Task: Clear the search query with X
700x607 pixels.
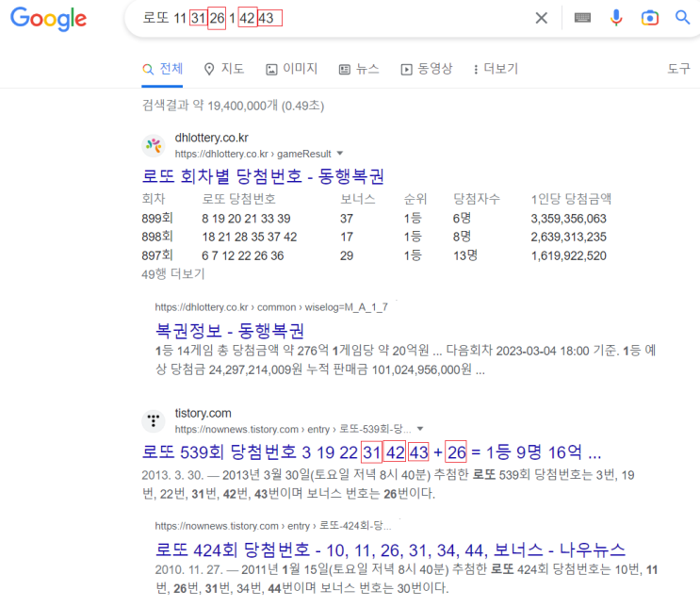Action: pyautogui.click(x=541, y=18)
